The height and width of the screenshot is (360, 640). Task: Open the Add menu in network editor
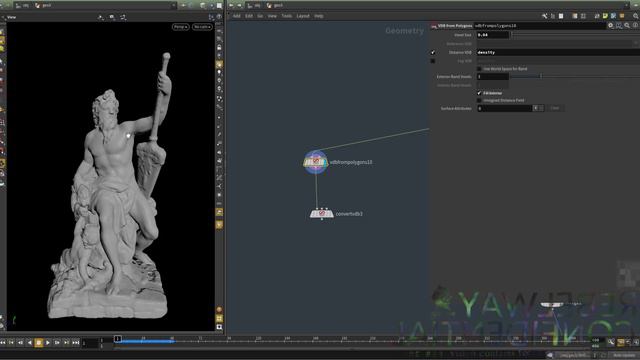(x=236, y=16)
